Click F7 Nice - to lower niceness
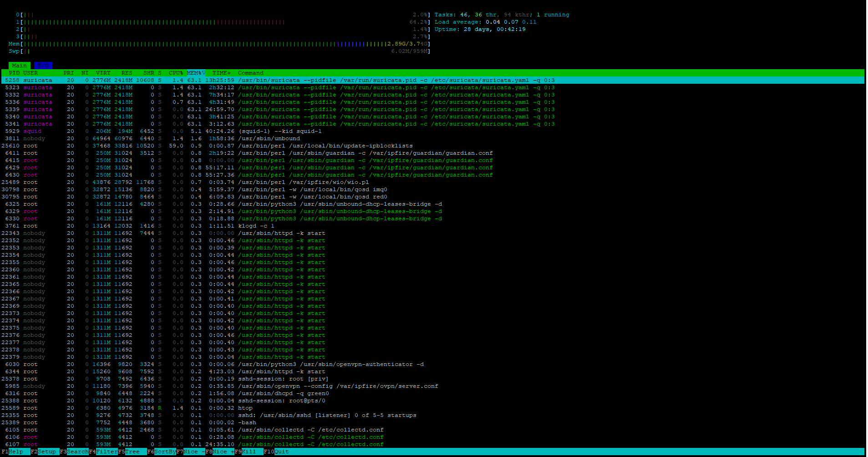The height and width of the screenshot is (457, 868). (191, 452)
